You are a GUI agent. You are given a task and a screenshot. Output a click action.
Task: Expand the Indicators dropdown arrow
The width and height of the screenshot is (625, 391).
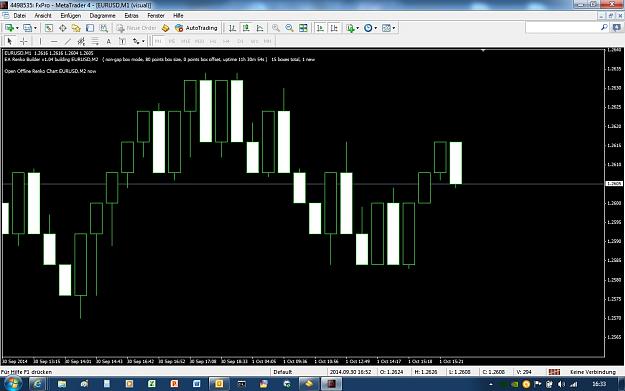[x=358, y=28]
